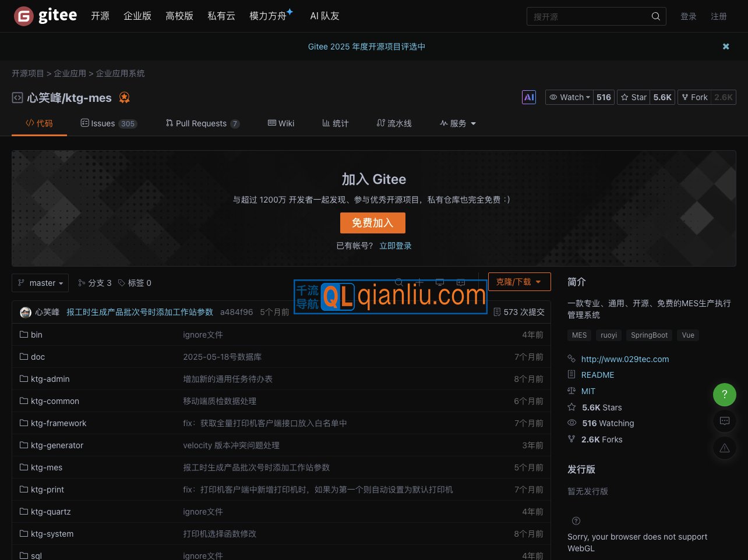Open the Pull Requests tab
The width and height of the screenshot is (748, 560).
201,123
